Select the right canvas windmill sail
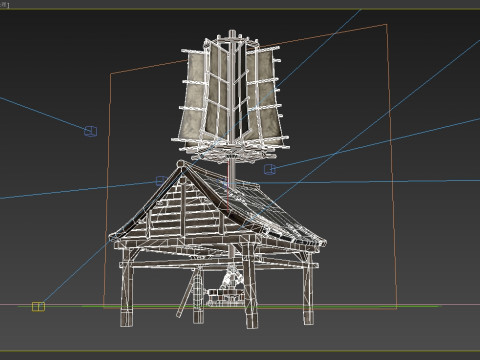 pos(269,97)
